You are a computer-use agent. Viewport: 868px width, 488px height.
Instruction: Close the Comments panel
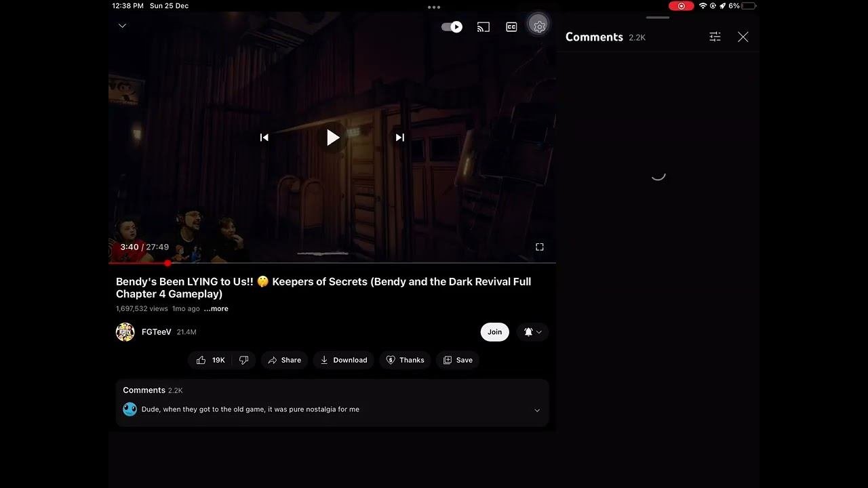(x=743, y=37)
